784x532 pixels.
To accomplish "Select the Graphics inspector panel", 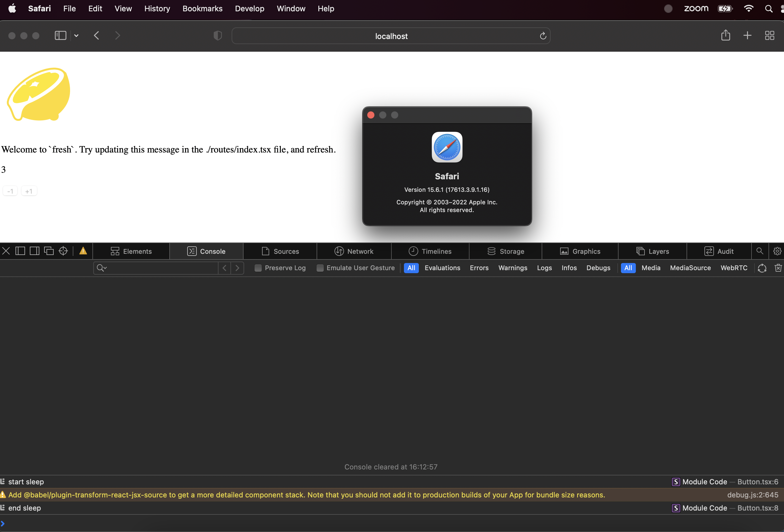I will (579, 251).
